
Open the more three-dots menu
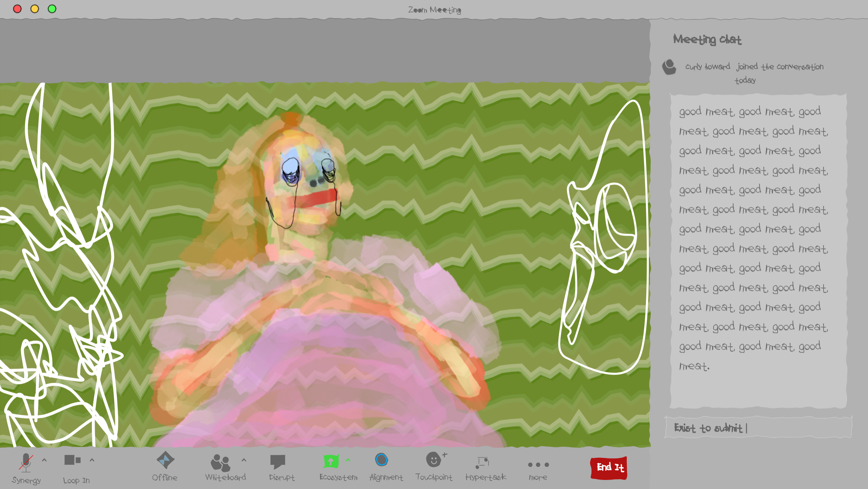[538, 464]
